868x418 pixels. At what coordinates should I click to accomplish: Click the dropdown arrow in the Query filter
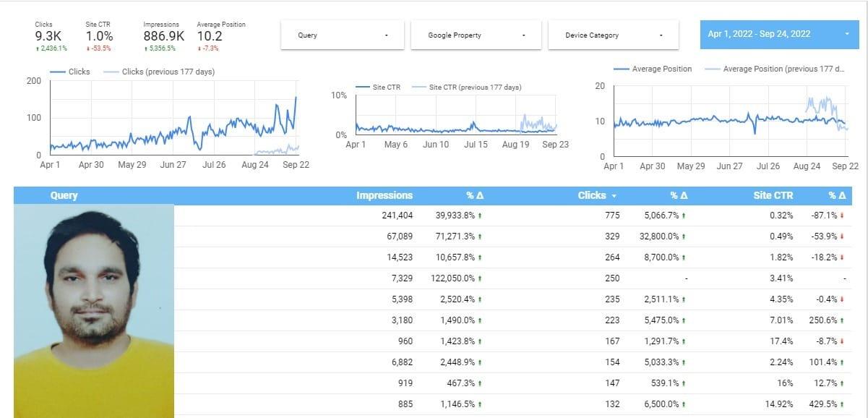[x=387, y=35]
